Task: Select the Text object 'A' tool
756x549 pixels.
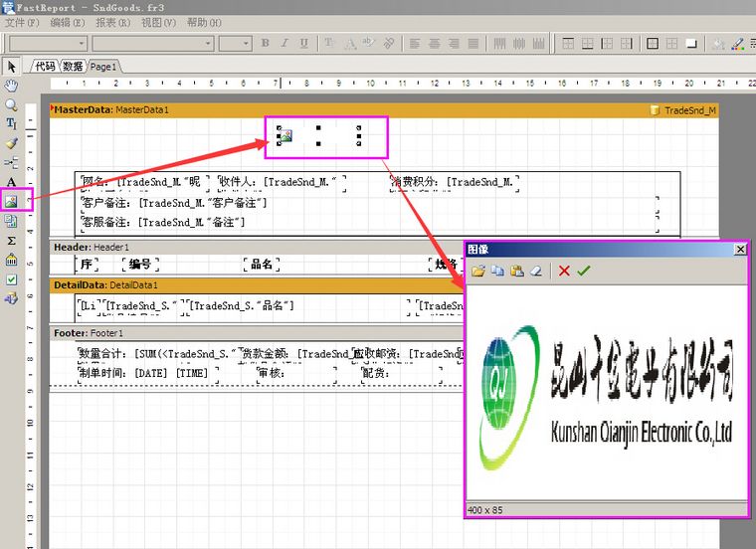Action: [x=11, y=182]
